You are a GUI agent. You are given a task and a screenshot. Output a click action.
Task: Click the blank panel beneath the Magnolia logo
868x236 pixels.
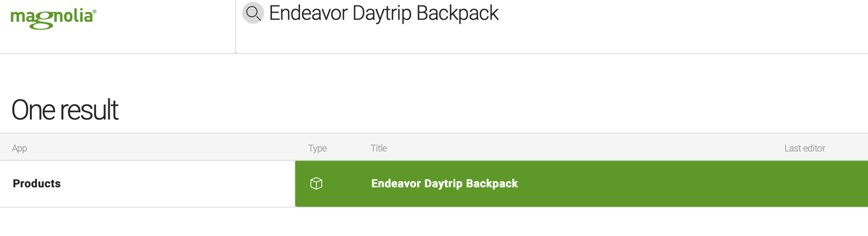pyautogui.click(x=117, y=42)
